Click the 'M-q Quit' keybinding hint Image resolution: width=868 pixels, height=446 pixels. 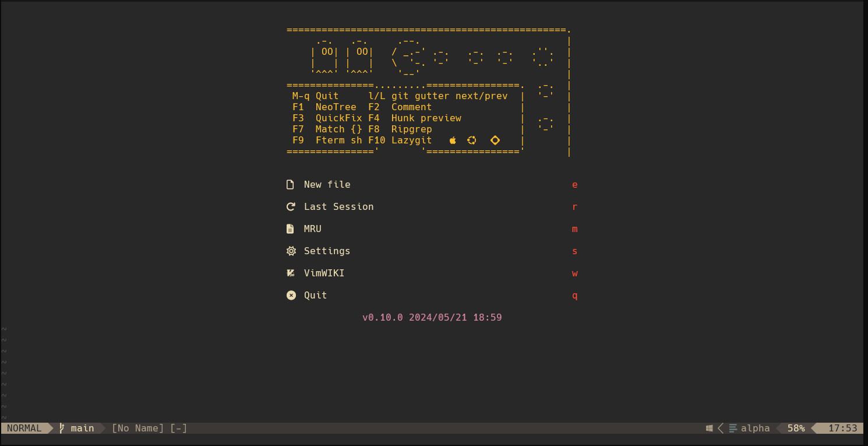(x=315, y=96)
